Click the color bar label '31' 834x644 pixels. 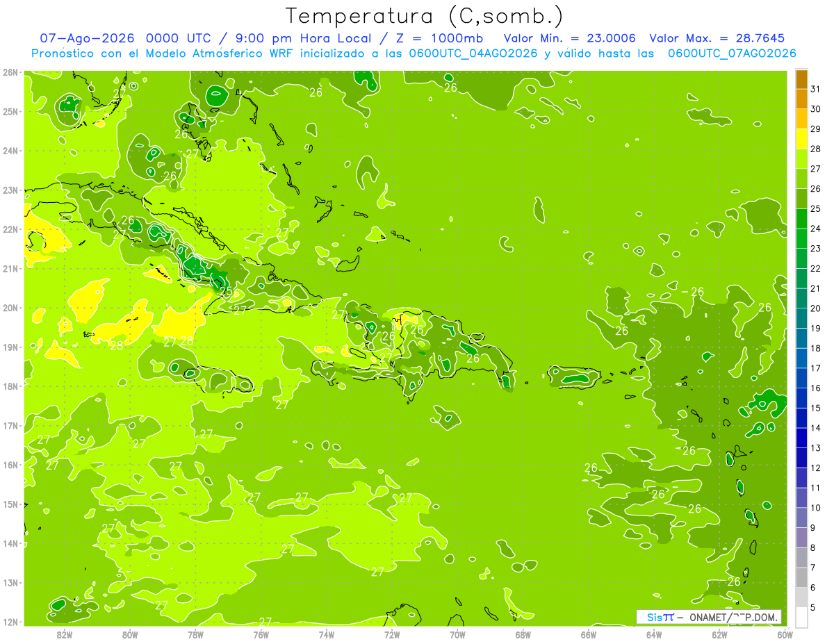click(x=816, y=89)
